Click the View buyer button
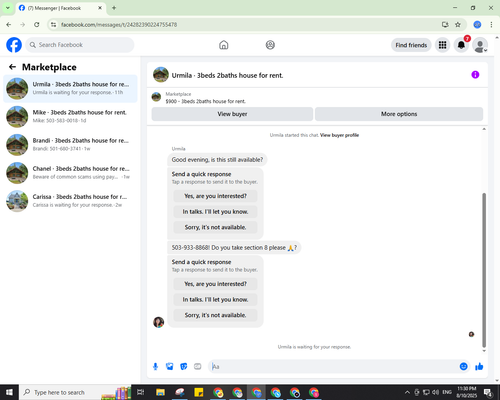Viewport: 500px width, 400px height. tap(232, 114)
